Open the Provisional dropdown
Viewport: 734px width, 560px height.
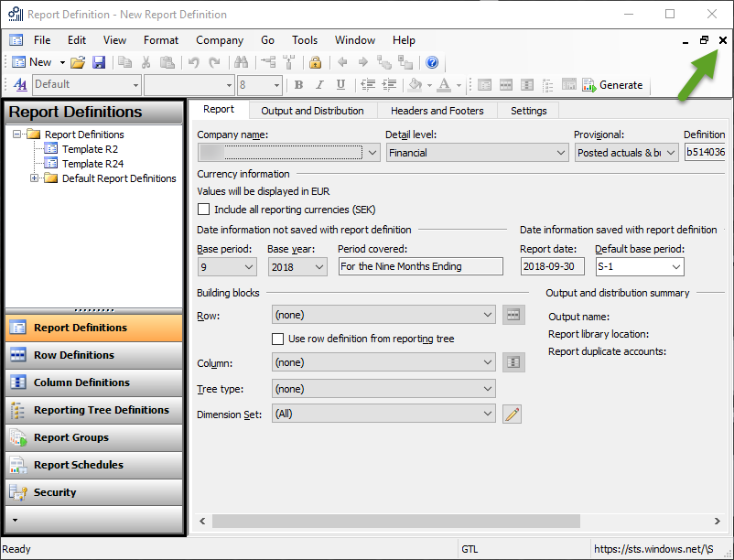pyautogui.click(x=671, y=153)
